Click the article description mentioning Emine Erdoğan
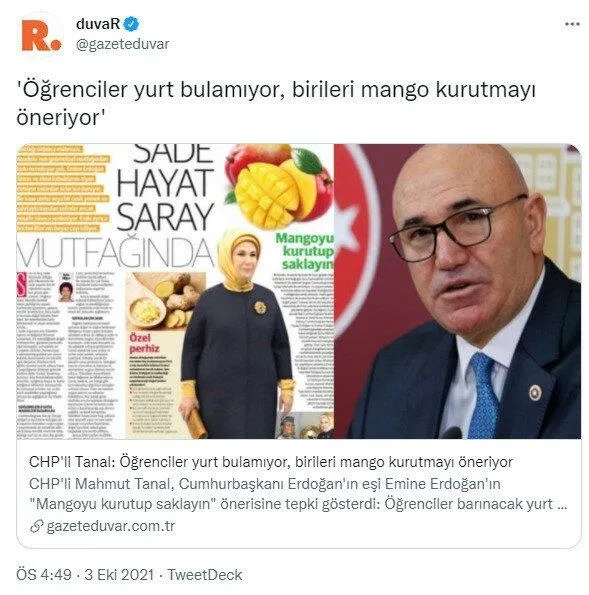589x595 pixels. (x=298, y=494)
